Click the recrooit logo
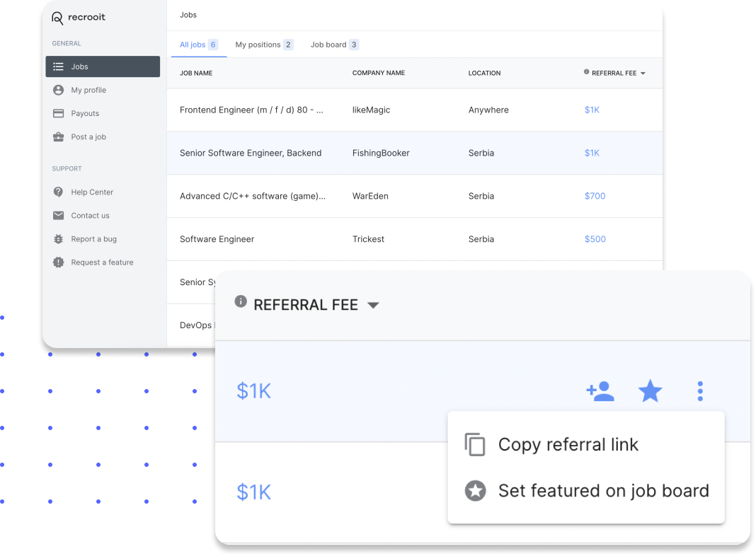 point(79,18)
